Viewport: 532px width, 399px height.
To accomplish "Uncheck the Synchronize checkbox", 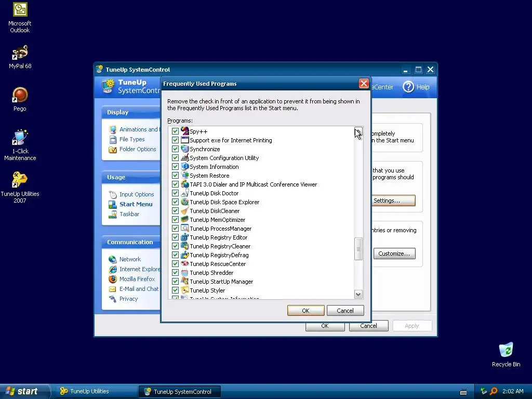I will tap(175, 149).
